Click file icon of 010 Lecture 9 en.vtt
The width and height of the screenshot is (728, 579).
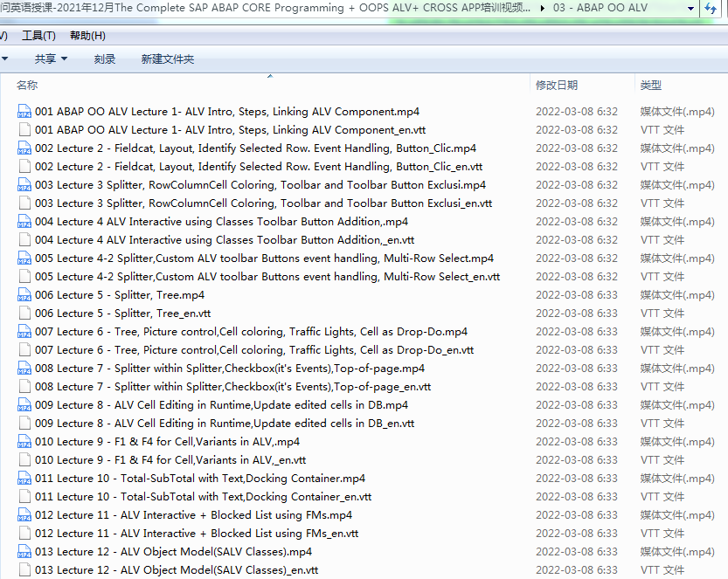coord(24,459)
